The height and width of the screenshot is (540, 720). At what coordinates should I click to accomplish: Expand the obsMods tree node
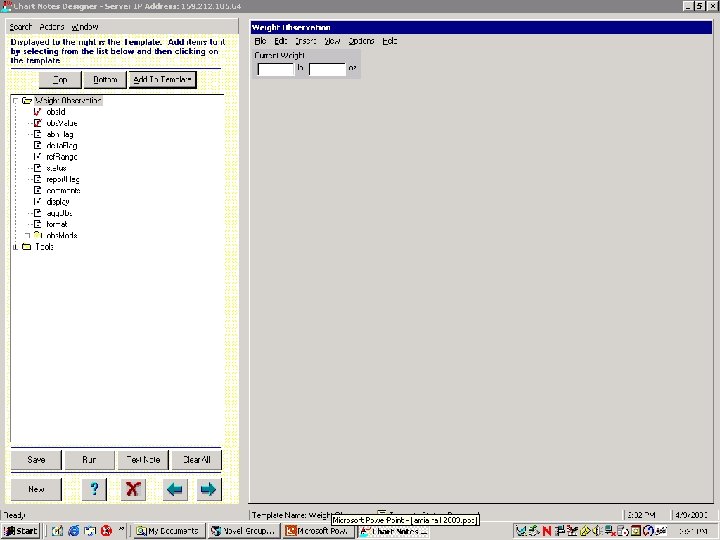27,235
